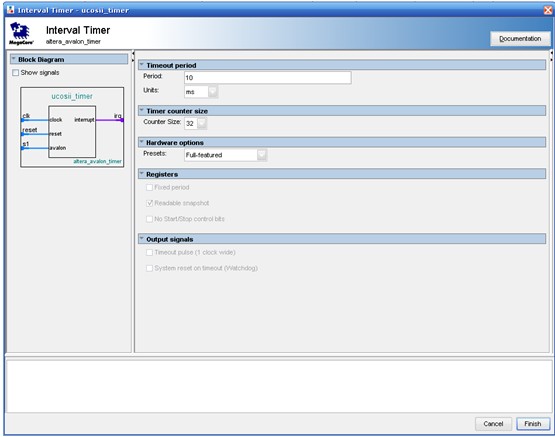This screenshot has width=555, height=437.
Task: Collapse the Registers section
Action: [142, 174]
